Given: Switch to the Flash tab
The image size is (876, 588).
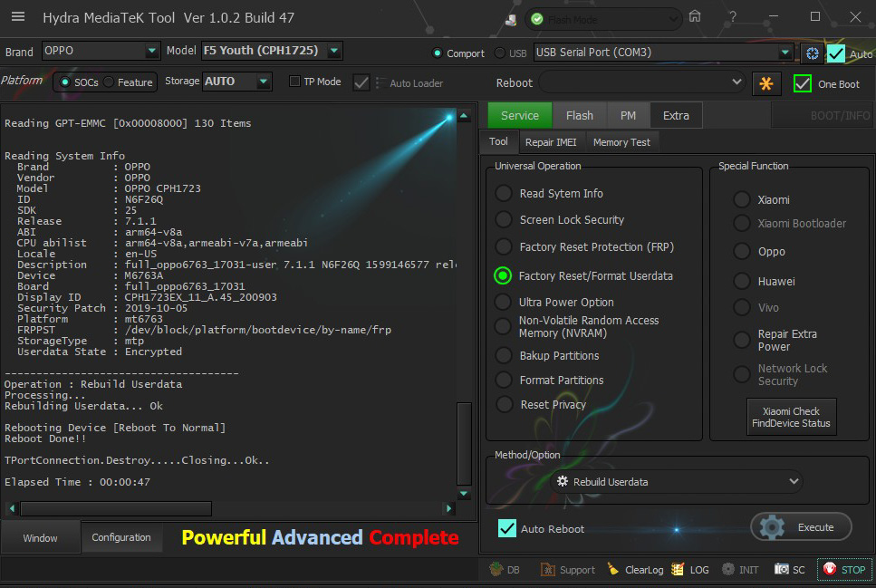Looking at the screenshot, I should coord(579,115).
